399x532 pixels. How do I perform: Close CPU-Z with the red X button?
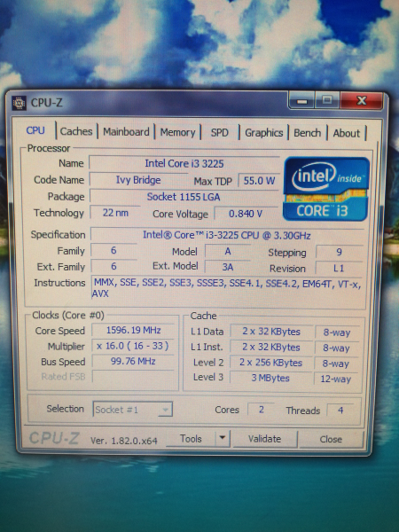click(362, 101)
